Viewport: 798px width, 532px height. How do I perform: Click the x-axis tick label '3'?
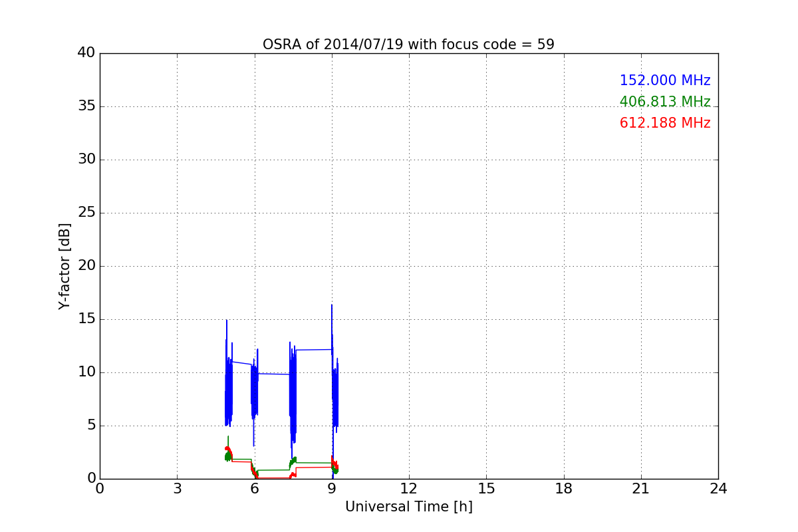pyautogui.click(x=177, y=489)
